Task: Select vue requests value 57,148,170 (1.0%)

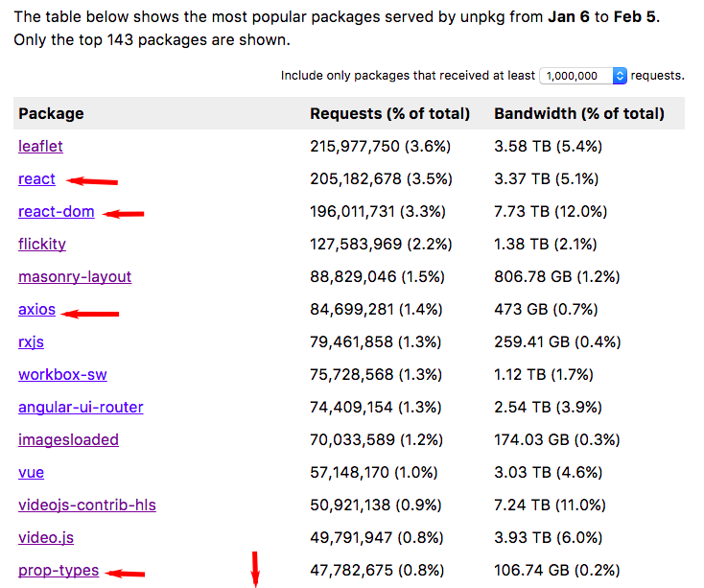Action: coord(373,472)
